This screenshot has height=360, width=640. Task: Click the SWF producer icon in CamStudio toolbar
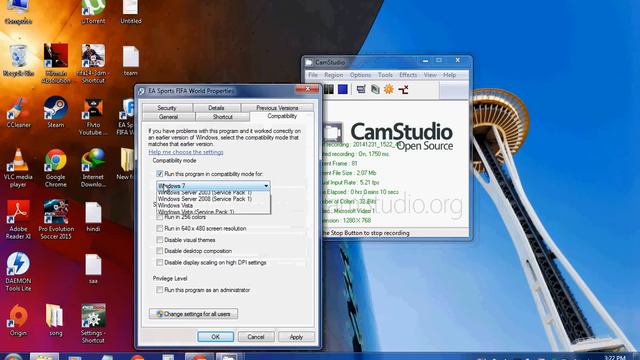click(403, 89)
